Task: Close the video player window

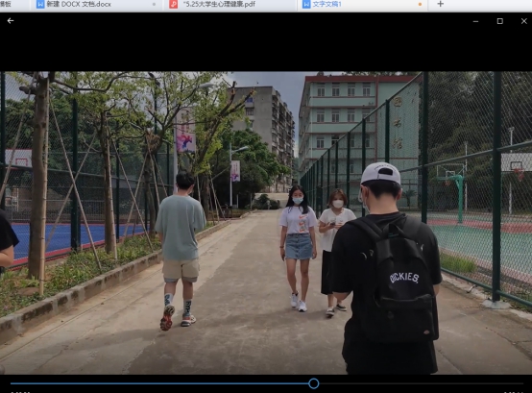Action: (x=524, y=21)
